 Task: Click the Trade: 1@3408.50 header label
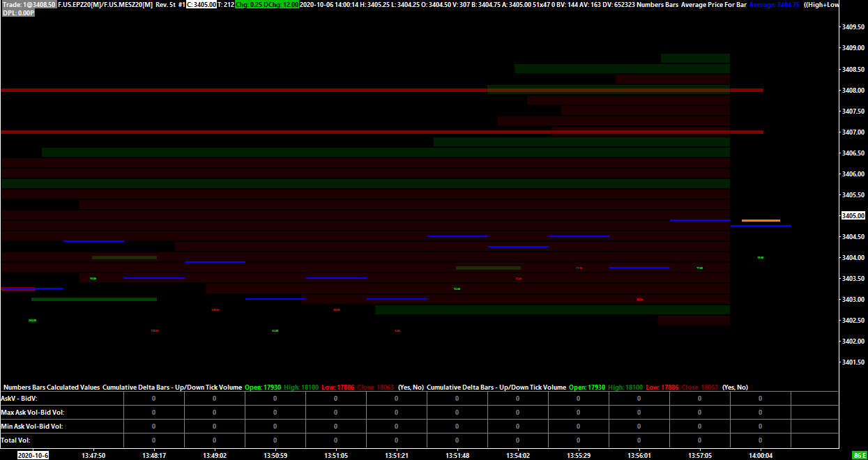click(x=29, y=4)
